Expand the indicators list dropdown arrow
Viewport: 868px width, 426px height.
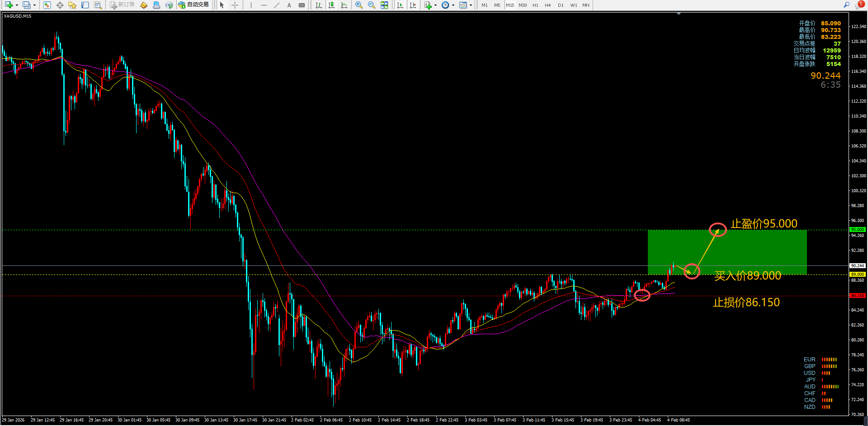pyautogui.click(x=435, y=5)
